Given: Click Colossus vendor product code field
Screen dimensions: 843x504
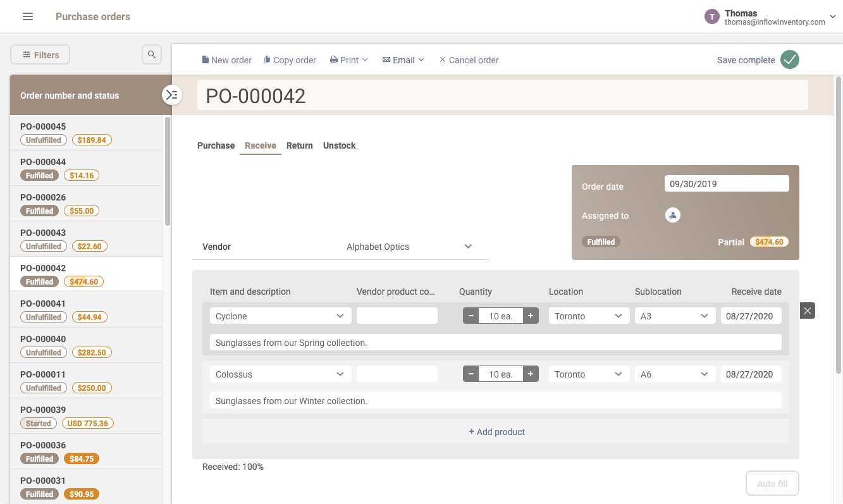Looking at the screenshot, I should click(397, 374).
